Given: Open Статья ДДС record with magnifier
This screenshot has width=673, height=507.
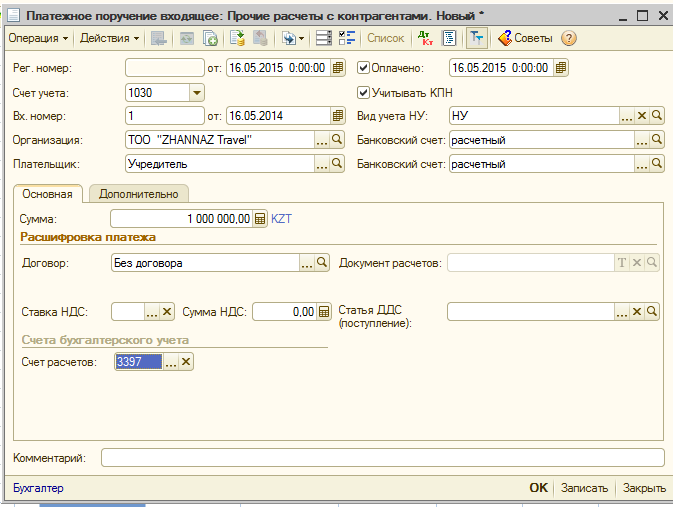Looking at the screenshot, I should tap(652, 312).
